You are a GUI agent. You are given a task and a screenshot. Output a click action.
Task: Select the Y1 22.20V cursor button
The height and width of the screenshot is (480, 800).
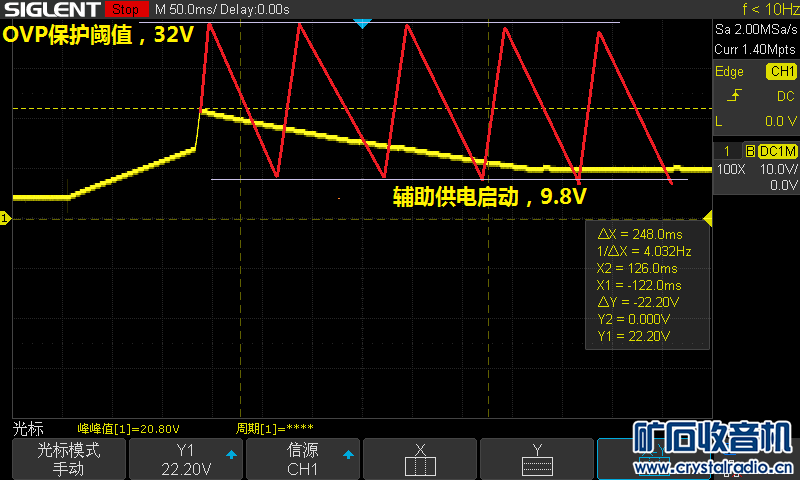point(186,458)
